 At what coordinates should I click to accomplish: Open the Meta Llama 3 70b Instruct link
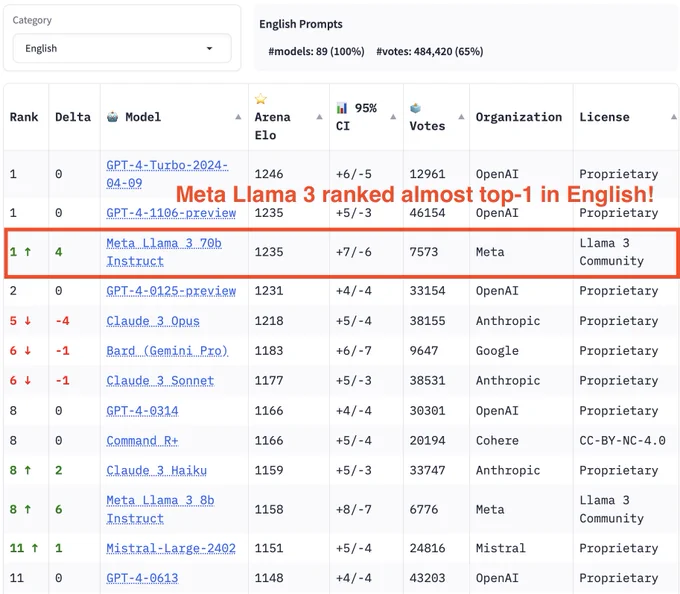tap(164, 252)
